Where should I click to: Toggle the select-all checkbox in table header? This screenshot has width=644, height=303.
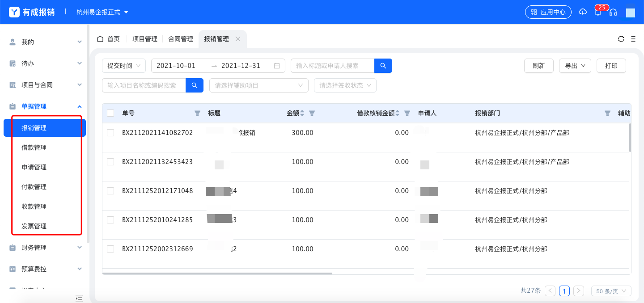110,114
